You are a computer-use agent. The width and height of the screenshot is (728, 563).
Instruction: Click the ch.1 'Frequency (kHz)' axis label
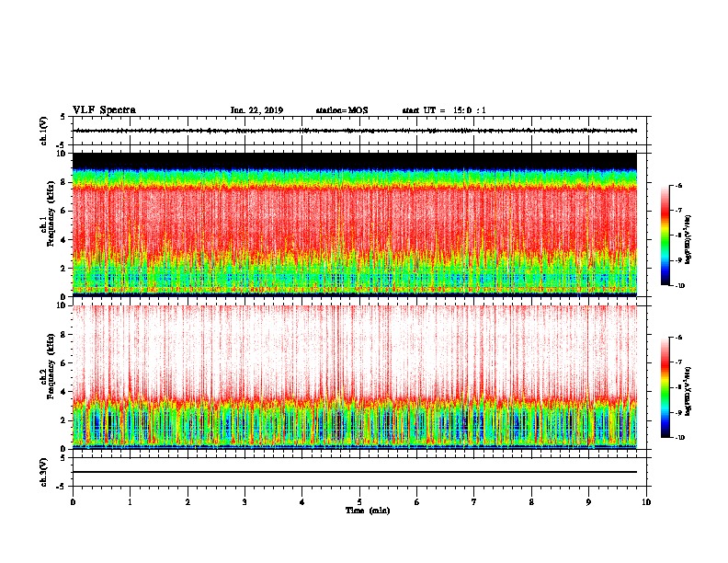(x=51, y=214)
